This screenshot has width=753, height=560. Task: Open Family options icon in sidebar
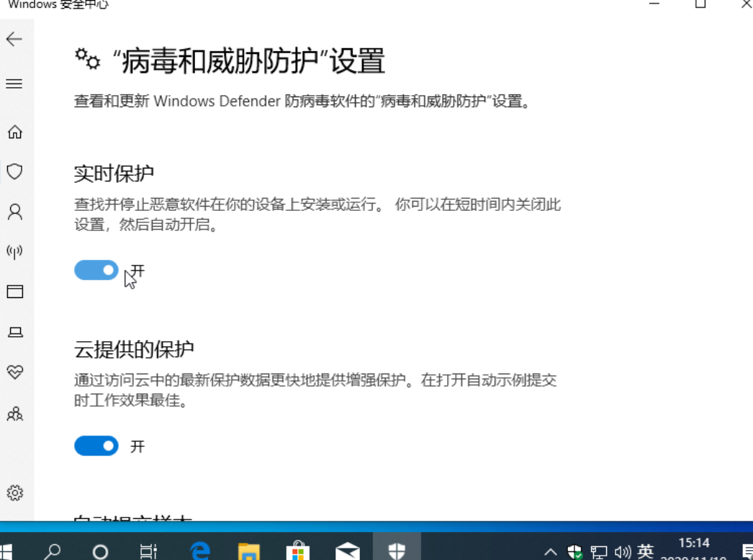[x=15, y=413]
